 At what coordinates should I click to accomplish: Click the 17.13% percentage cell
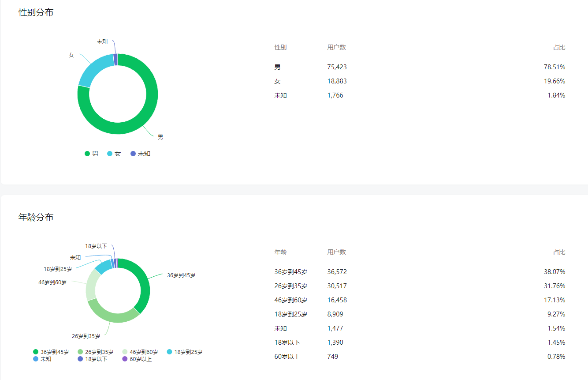pyautogui.click(x=555, y=300)
